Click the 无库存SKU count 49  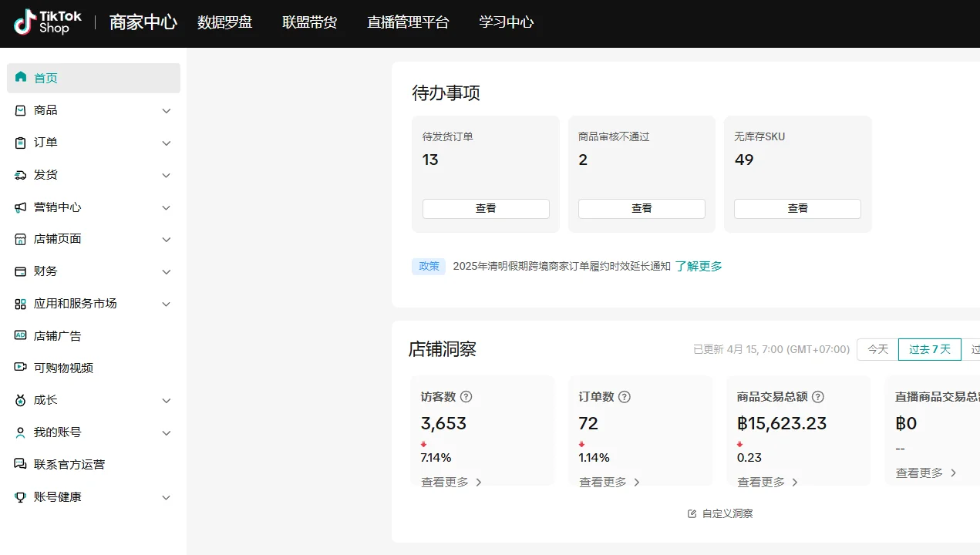(744, 160)
